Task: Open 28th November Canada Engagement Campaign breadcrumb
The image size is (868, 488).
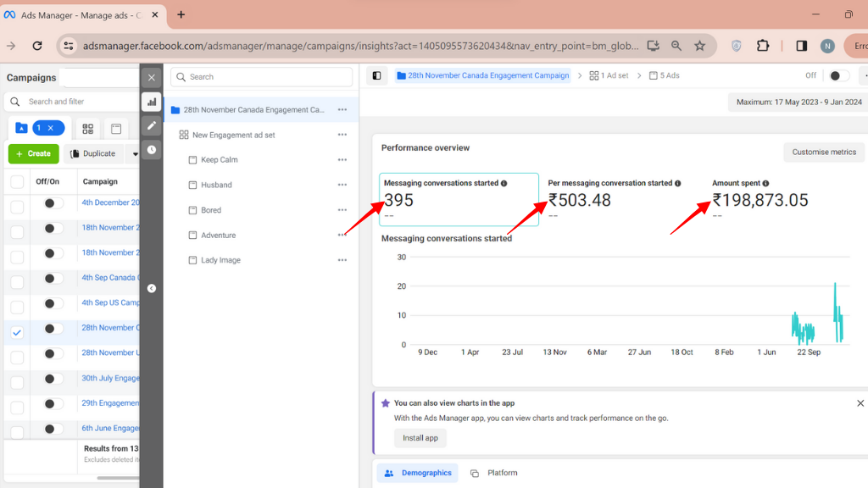Action: 482,75
